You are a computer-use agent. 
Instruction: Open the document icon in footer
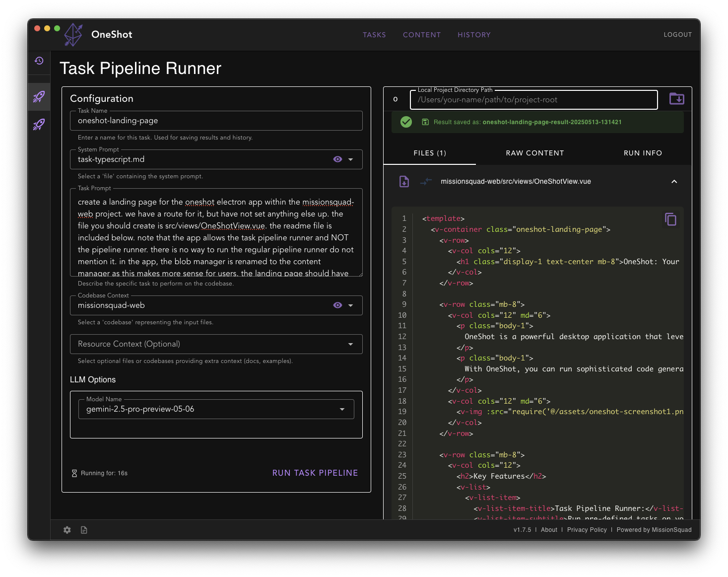pos(84,530)
